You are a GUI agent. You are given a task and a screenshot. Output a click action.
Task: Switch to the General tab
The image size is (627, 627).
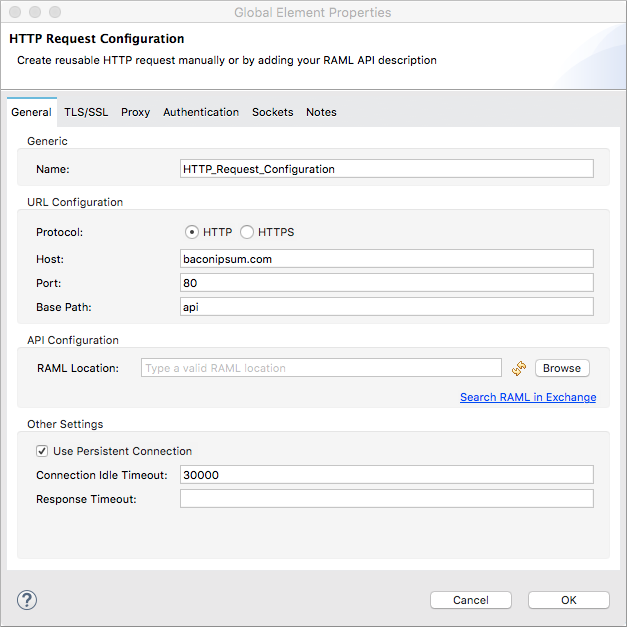31,112
